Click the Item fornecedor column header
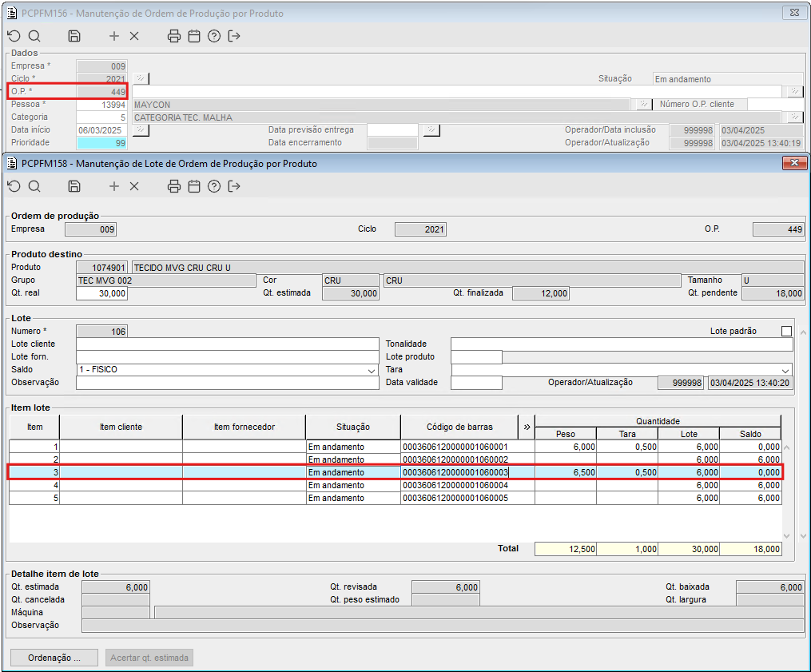This screenshot has height=672, width=811. coord(244,427)
